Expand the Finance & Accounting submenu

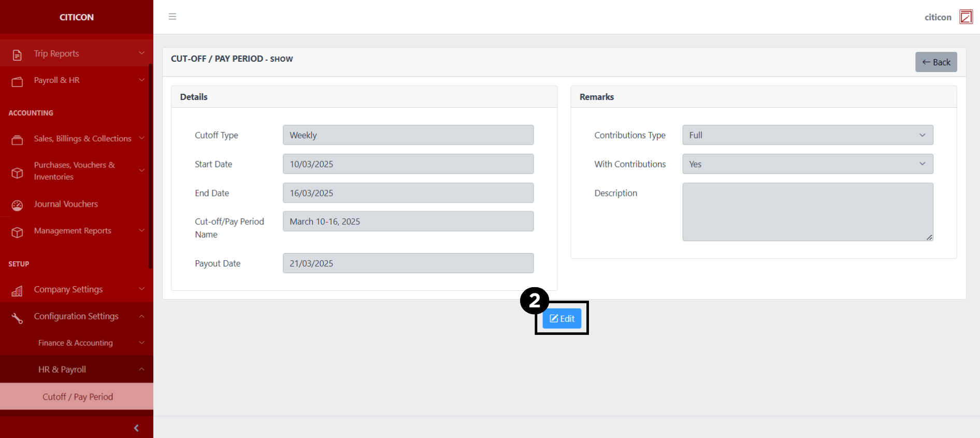76,343
